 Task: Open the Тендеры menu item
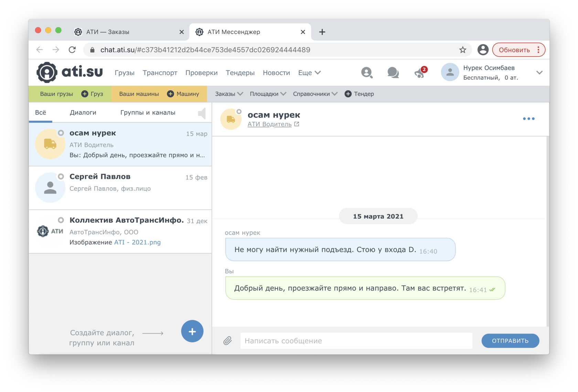tap(240, 73)
